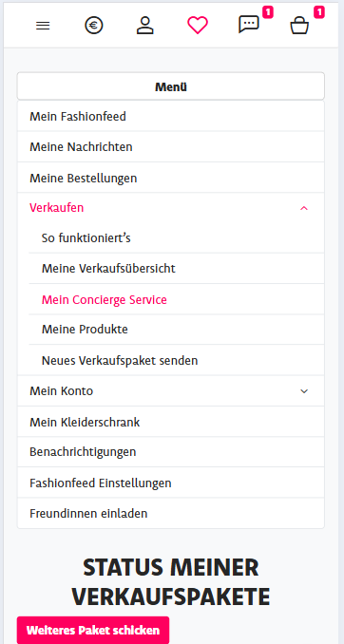Go to Meine Nachrichten
This screenshot has height=644, width=344.
tap(170, 147)
